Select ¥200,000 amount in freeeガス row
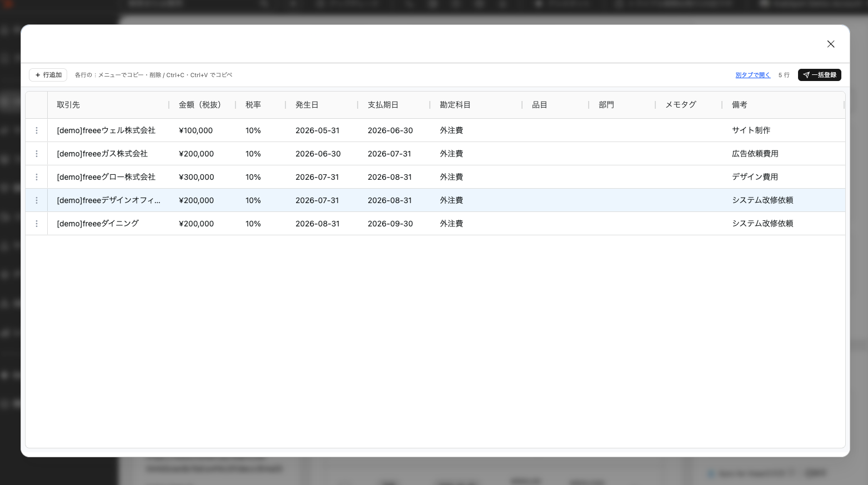This screenshot has width=868, height=485. tap(203, 154)
